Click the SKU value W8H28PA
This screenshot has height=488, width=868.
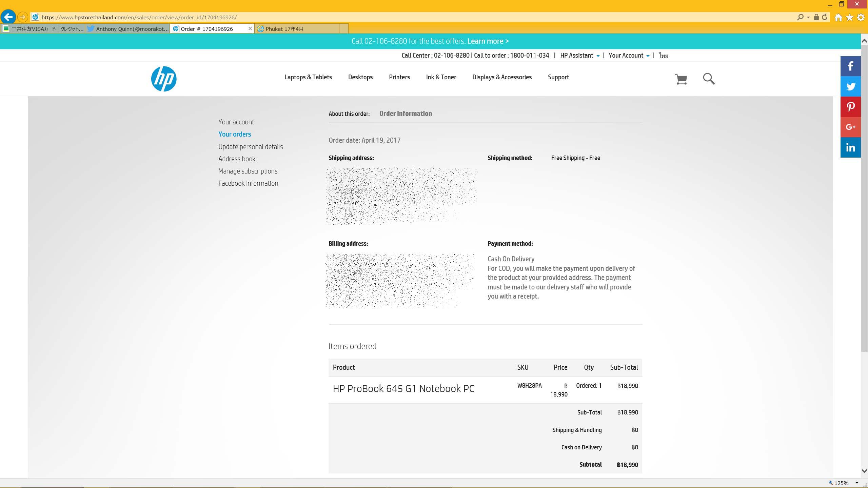[529, 386]
